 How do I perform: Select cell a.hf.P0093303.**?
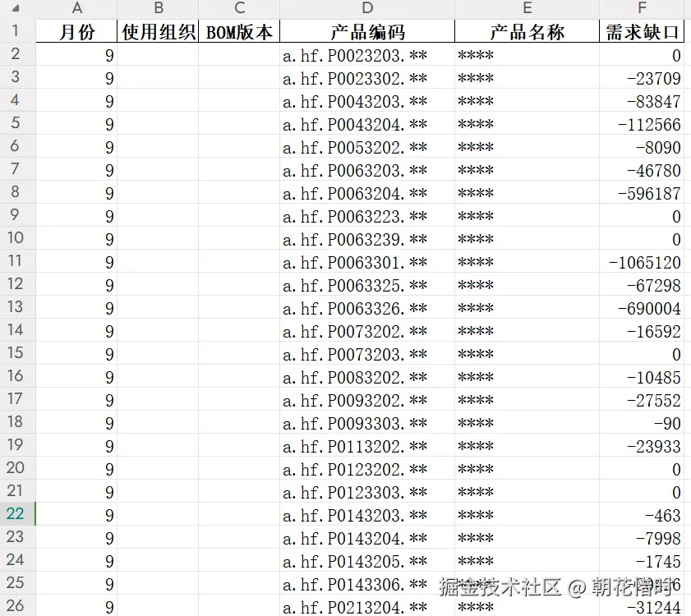pos(367,422)
